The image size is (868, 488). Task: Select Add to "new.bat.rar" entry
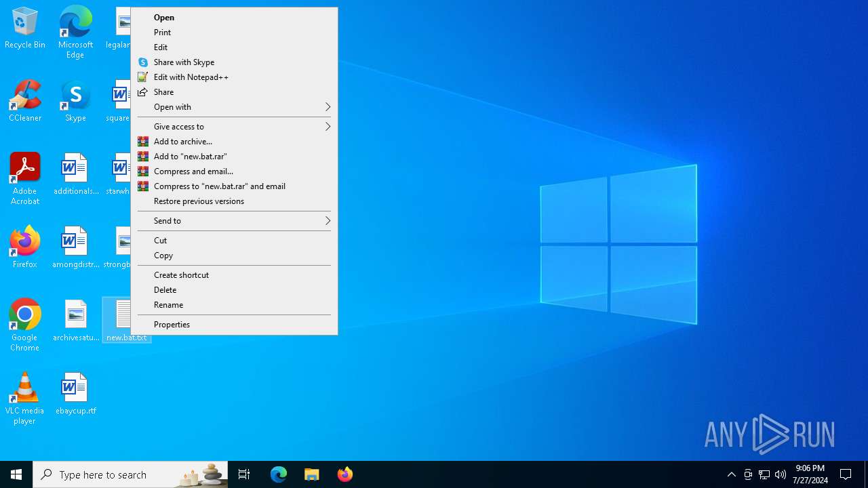pos(234,157)
